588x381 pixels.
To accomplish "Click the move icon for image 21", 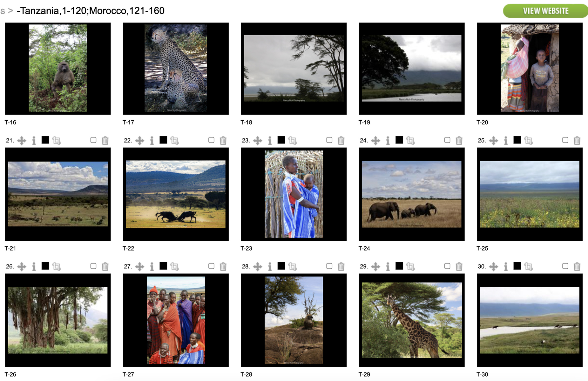I will pos(22,140).
